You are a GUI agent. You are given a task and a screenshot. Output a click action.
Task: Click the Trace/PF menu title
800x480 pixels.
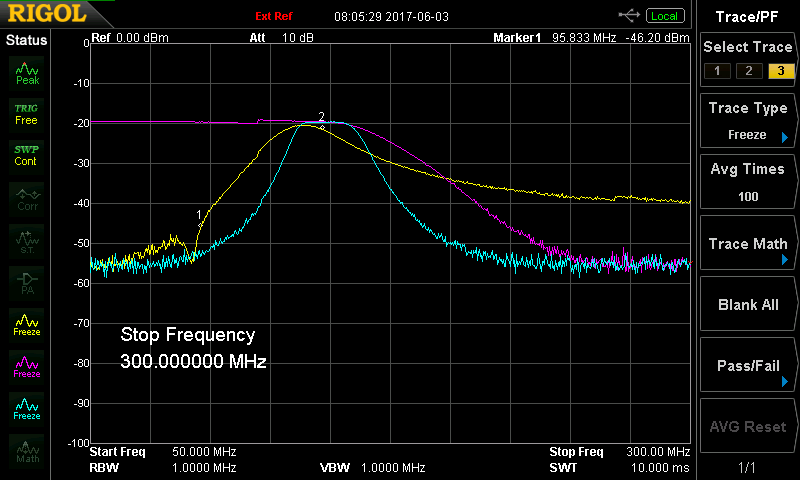747,17
